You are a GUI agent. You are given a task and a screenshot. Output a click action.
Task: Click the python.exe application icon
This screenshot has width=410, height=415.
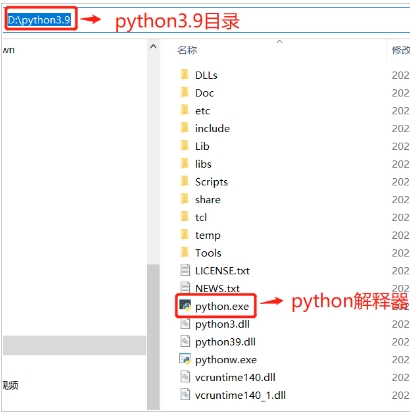185,305
